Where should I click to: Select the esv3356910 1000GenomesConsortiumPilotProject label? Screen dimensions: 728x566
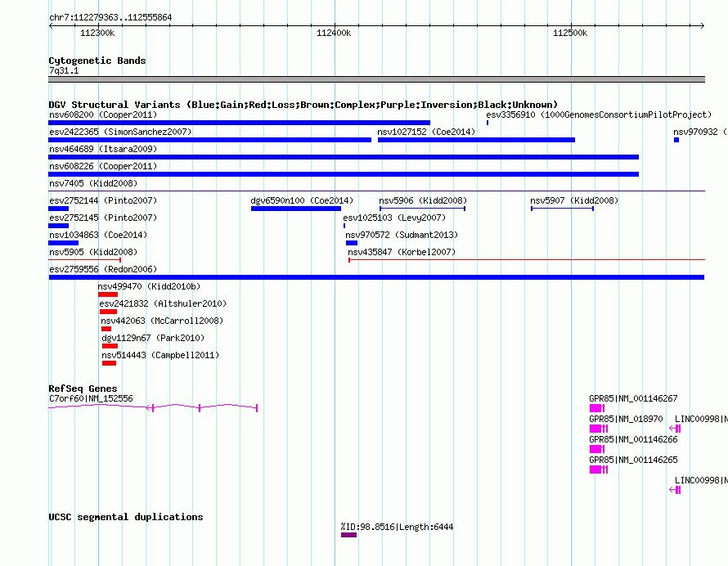(599, 115)
